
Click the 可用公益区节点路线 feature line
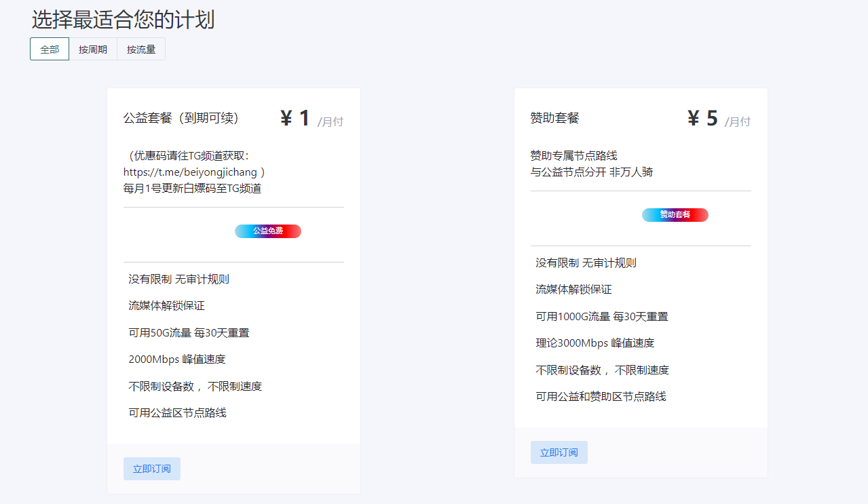point(177,412)
